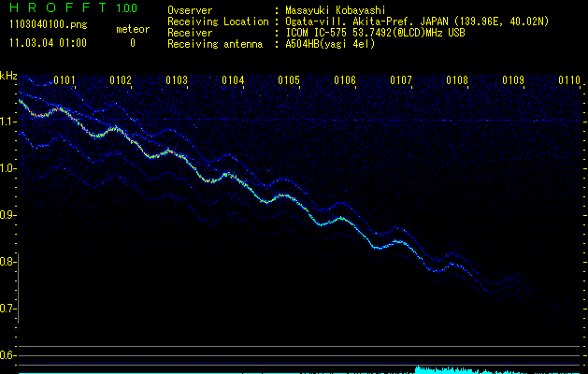This screenshot has width=588, height=374.
Task: Click the 0.6 kHz axis label
Action: [x=7, y=355]
